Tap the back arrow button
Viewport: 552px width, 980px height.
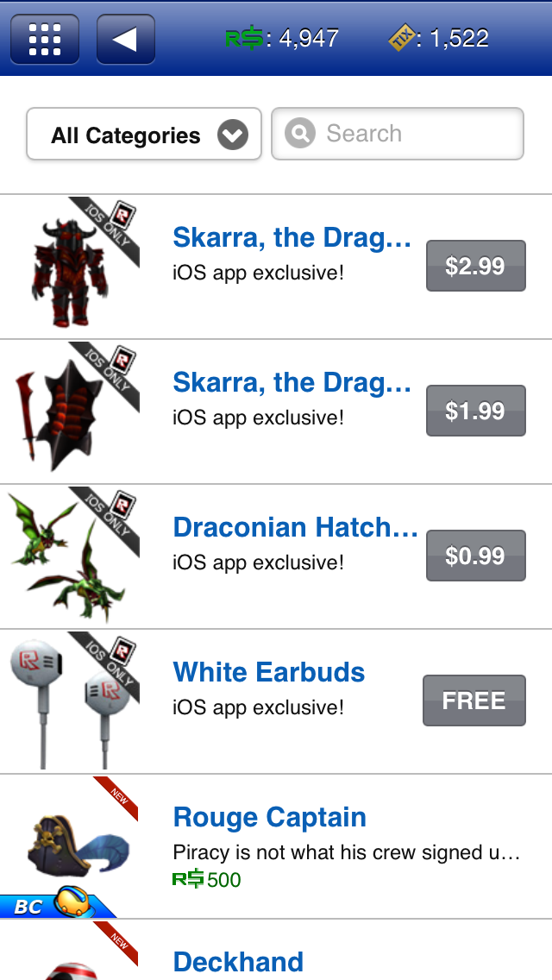pos(126,39)
